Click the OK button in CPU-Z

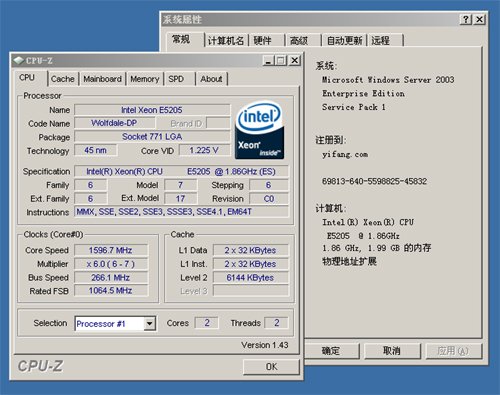click(x=271, y=367)
